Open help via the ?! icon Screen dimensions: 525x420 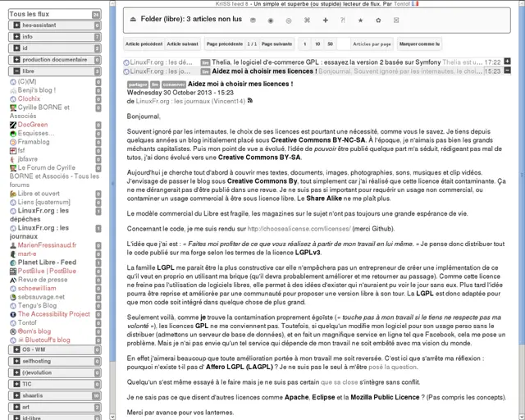tap(343, 20)
